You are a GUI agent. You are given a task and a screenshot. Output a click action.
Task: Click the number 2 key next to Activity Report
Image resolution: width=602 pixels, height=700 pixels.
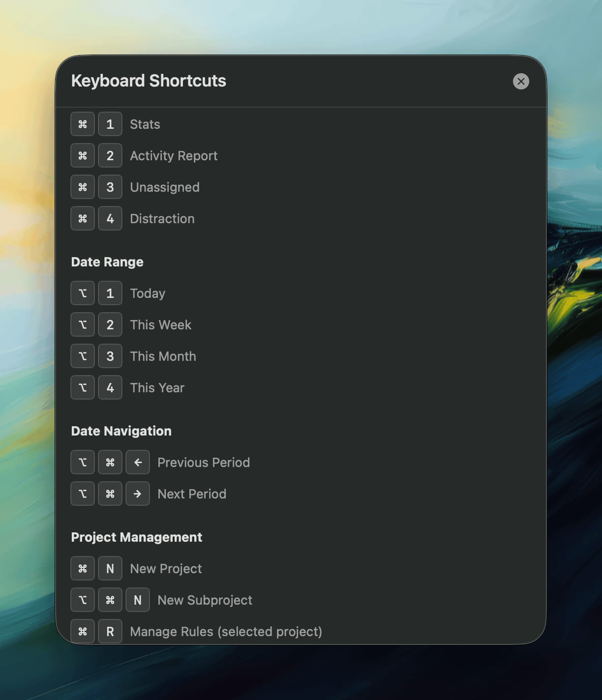[x=110, y=156]
